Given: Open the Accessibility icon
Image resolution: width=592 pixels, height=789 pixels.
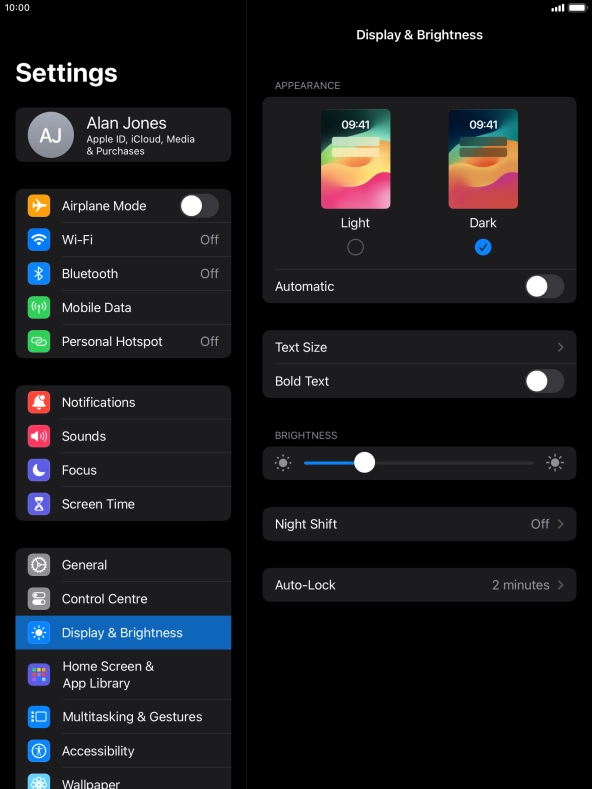Looking at the screenshot, I should [39, 751].
